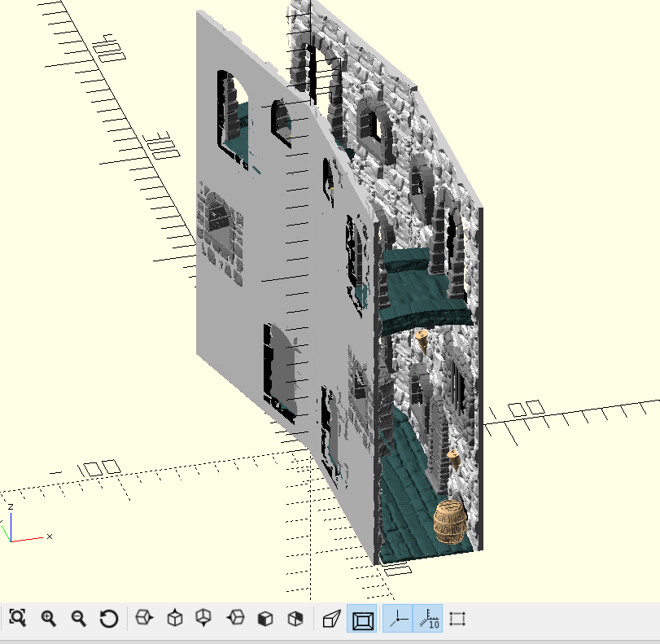Click the wooden barrel in the model
Image resolution: width=660 pixels, height=644 pixels.
coord(449,522)
